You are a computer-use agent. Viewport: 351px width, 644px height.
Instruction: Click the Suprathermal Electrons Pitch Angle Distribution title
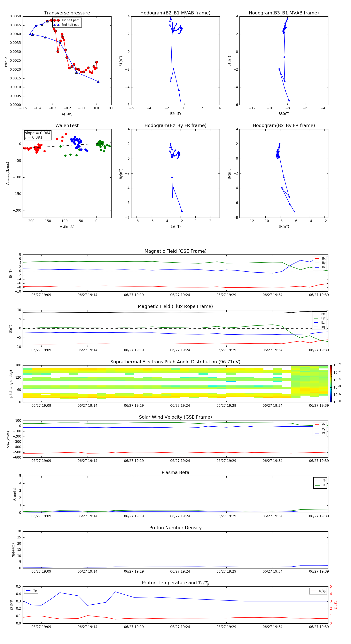[x=175, y=362]
